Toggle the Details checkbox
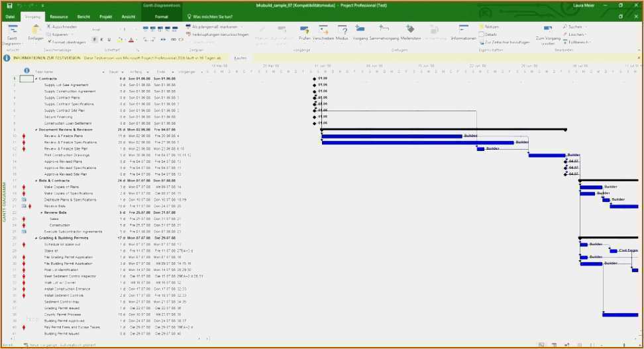 pos(482,34)
